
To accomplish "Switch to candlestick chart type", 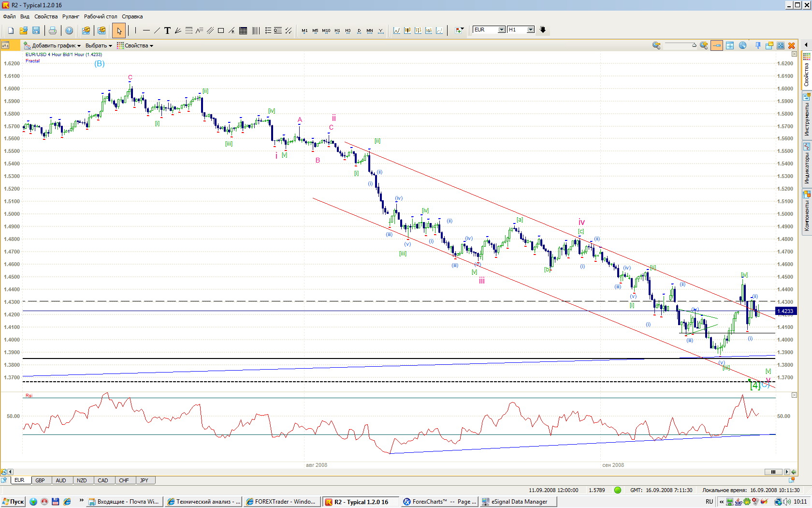I will pyautogui.click(x=407, y=30).
